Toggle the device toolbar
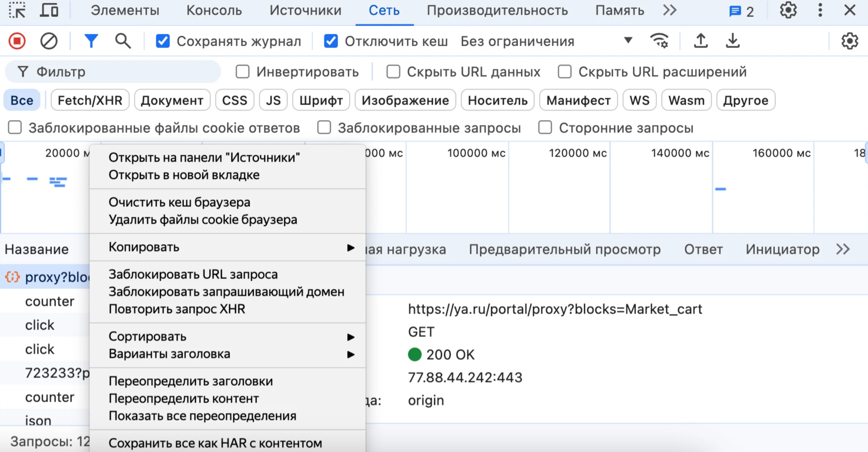Screen dimensions: 868x452 pyautogui.click(x=49, y=10)
